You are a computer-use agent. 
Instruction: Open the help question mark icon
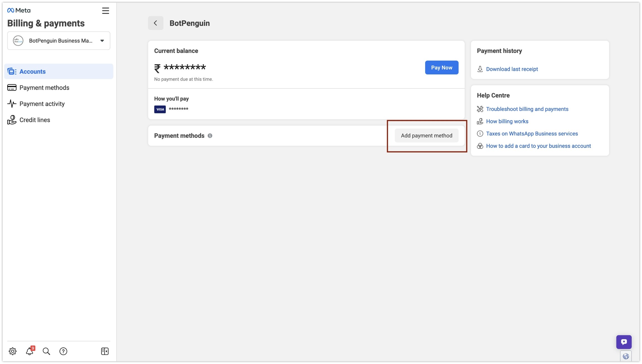coord(63,351)
